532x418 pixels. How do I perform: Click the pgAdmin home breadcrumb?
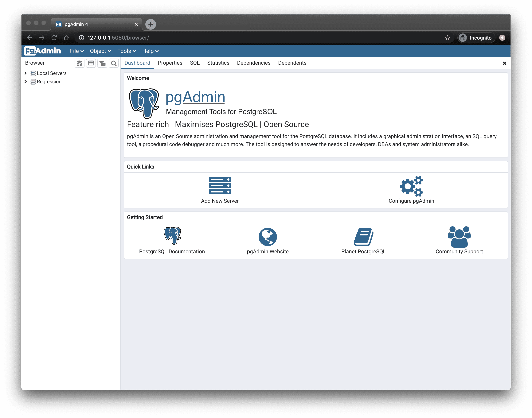(x=43, y=50)
